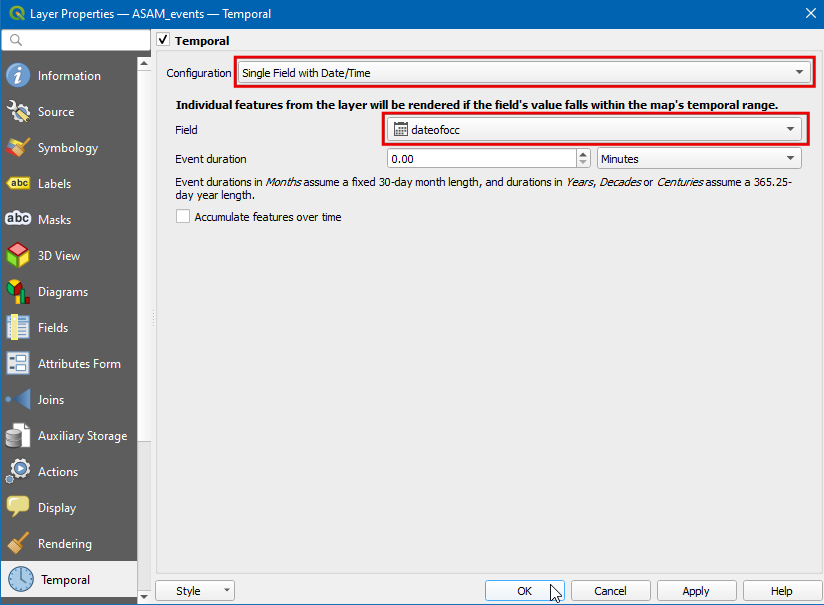The height and width of the screenshot is (605, 824).
Task: Switch to the Labels tab label
Action: [54, 183]
